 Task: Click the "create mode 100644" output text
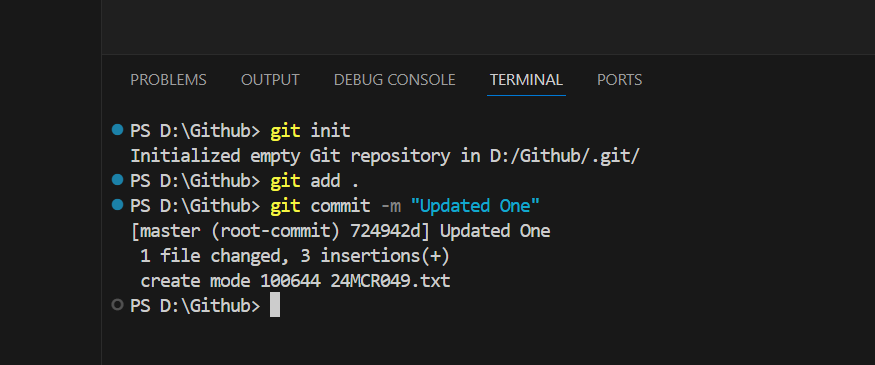[x=230, y=281]
